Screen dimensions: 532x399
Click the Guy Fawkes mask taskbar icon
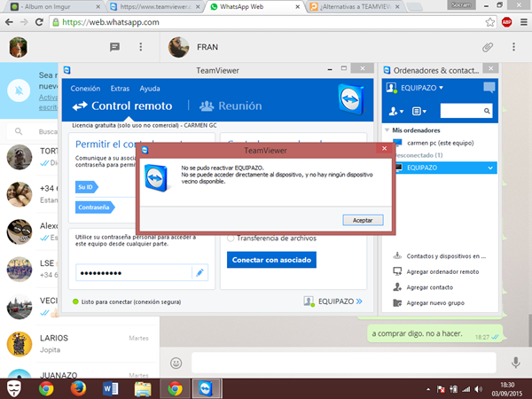pyautogui.click(x=14, y=389)
